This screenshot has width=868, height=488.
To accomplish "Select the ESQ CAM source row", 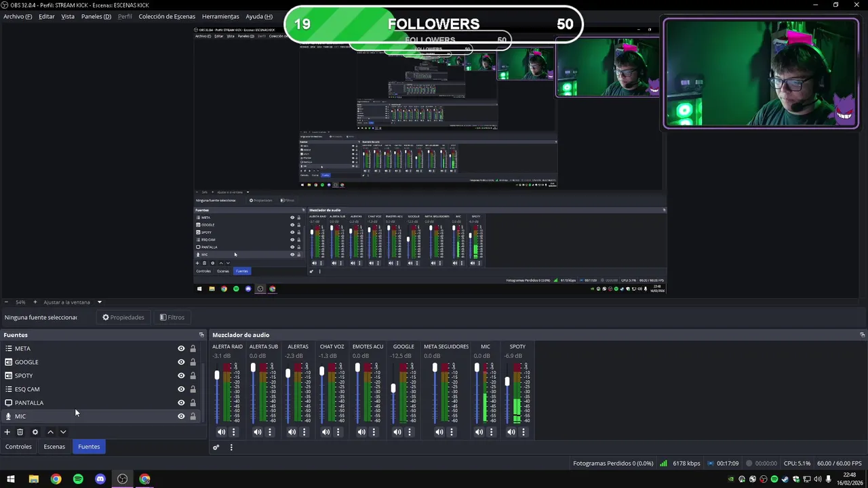I will pos(100,389).
